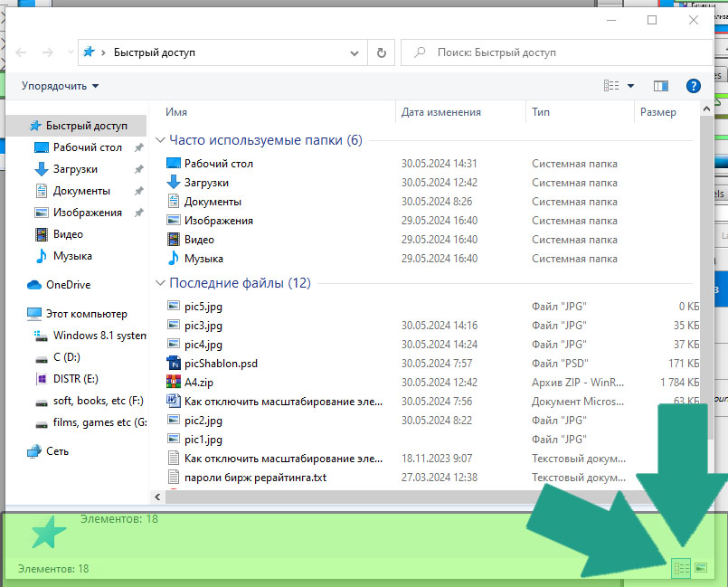Expand the address history dropdown
The width and height of the screenshot is (728, 587).
point(357,52)
